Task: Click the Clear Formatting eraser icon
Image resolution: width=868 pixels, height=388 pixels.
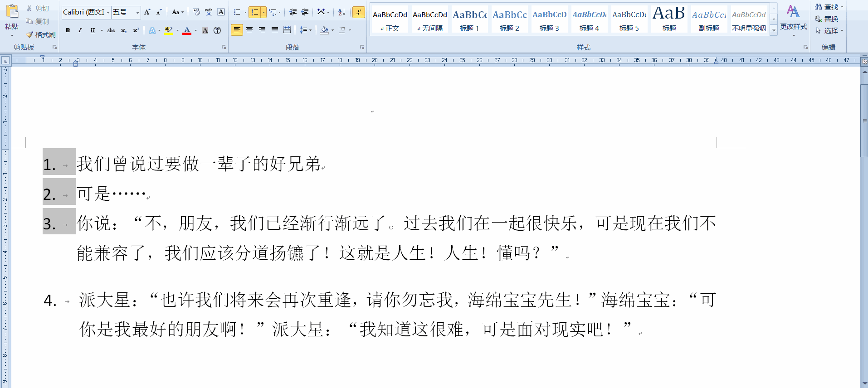Action: pos(196,12)
